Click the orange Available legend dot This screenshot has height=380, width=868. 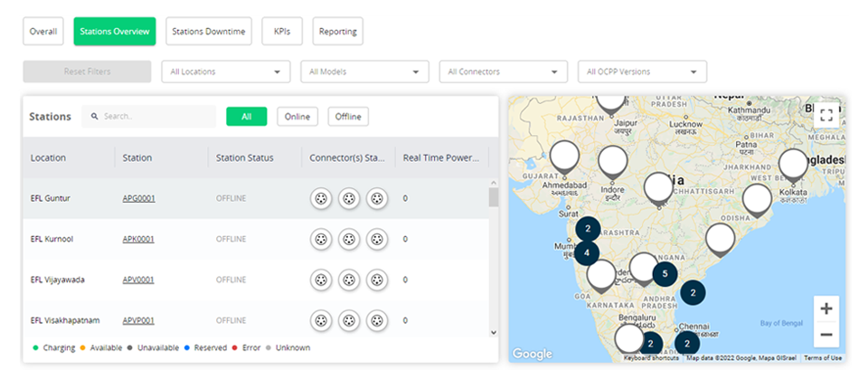tap(82, 347)
